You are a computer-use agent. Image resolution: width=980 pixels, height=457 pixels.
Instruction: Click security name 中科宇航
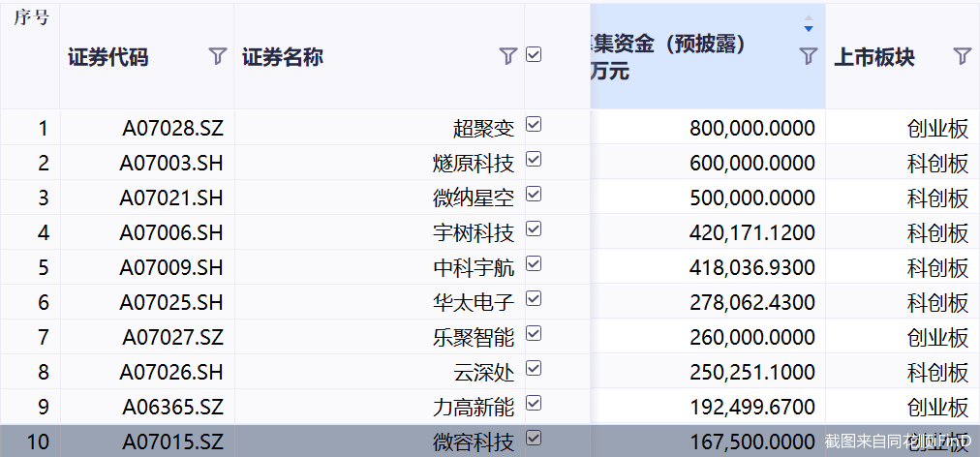[474, 268]
